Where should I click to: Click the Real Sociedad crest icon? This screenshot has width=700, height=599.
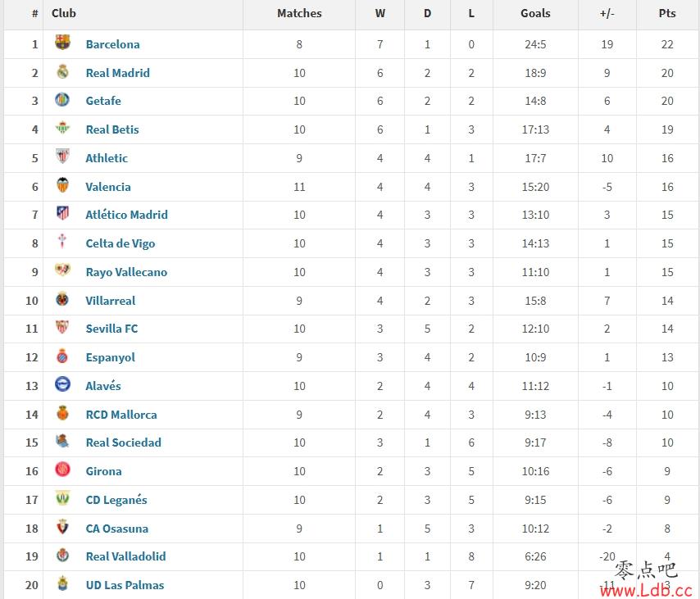pos(62,441)
